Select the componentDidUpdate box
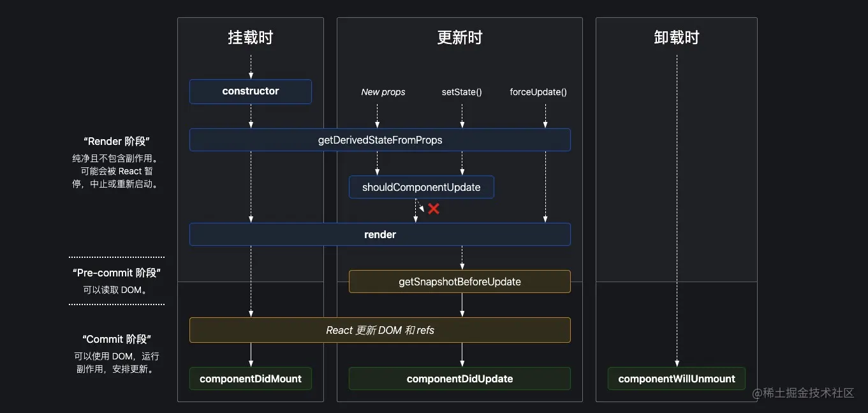 coord(459,379)
